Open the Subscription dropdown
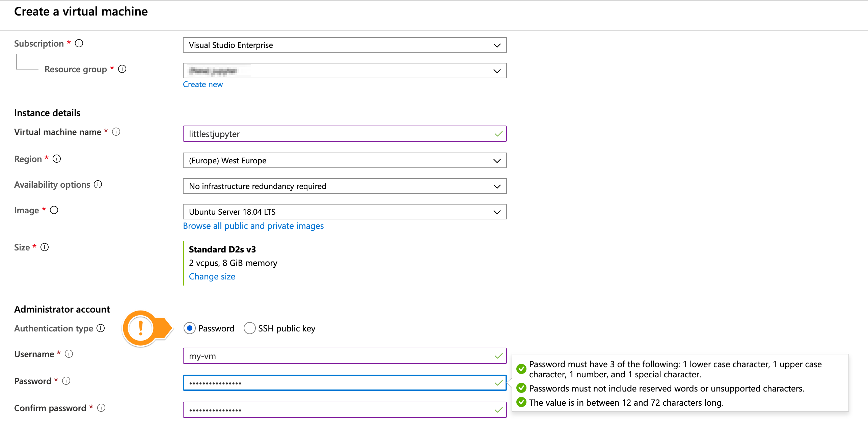 point(344,45)
